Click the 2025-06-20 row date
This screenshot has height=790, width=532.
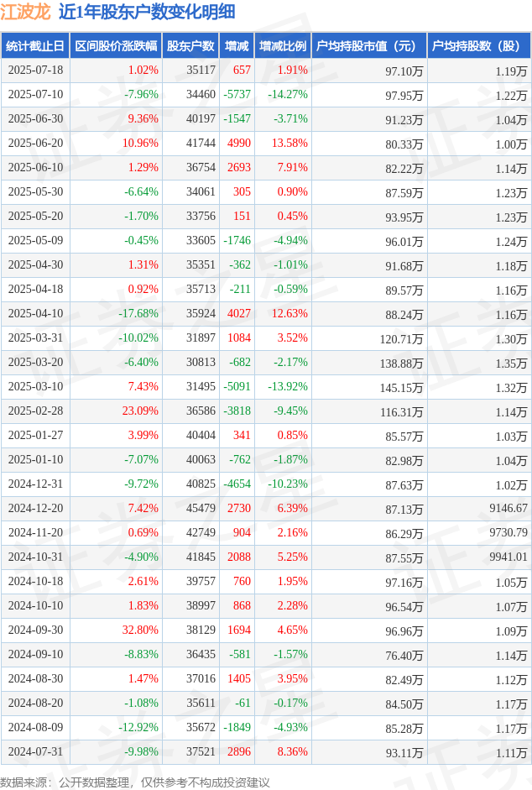click(36, 143)
